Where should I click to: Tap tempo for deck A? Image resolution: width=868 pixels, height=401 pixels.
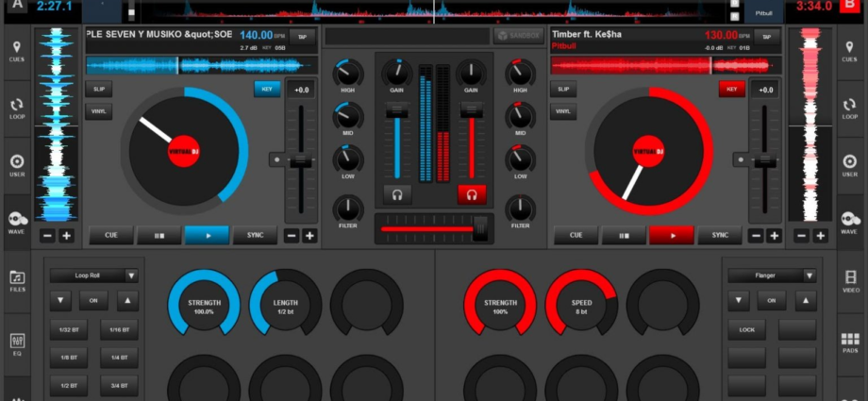click(x=302, y=37)
